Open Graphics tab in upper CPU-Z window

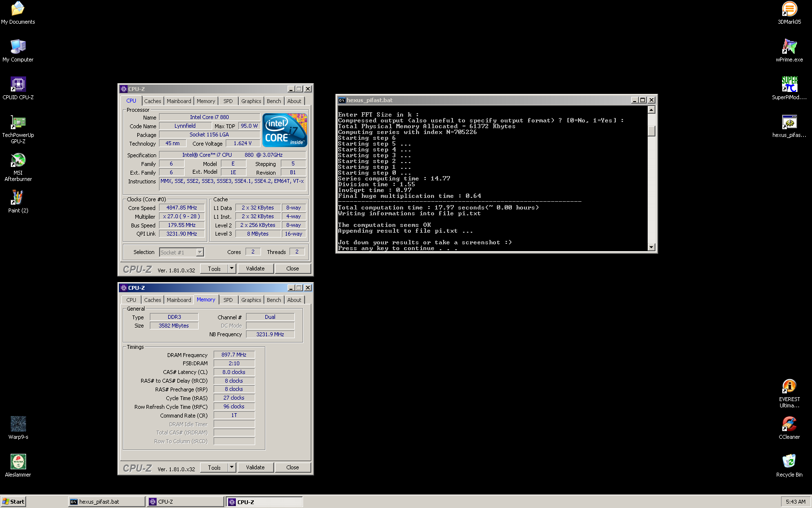click(x=251, y=101)
